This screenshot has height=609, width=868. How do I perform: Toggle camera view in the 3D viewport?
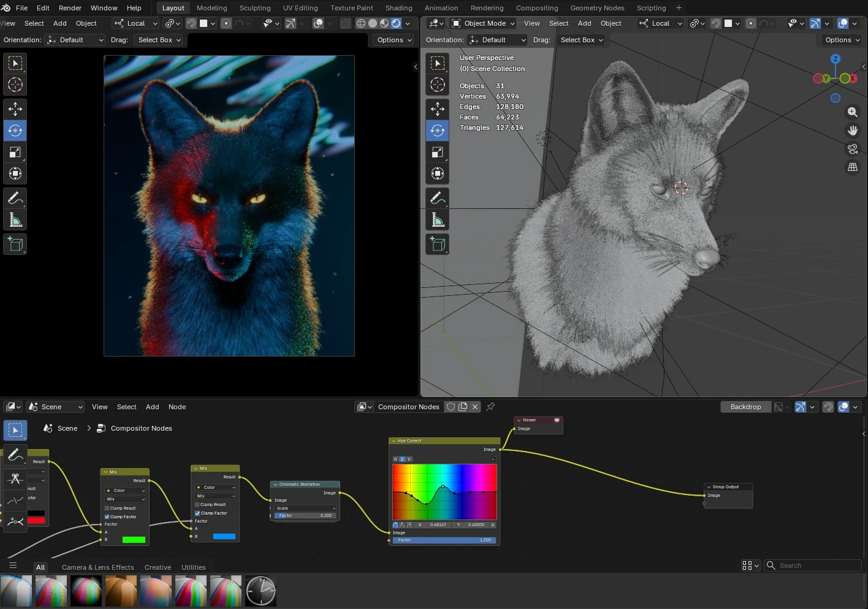tap(852, 149)
